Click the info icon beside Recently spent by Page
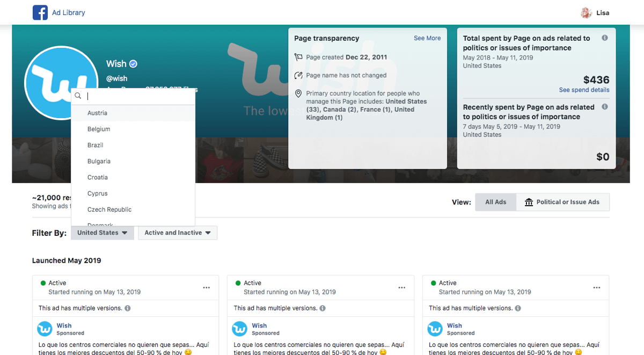Viewport: 644px width, 355px height. pos(605,107)
